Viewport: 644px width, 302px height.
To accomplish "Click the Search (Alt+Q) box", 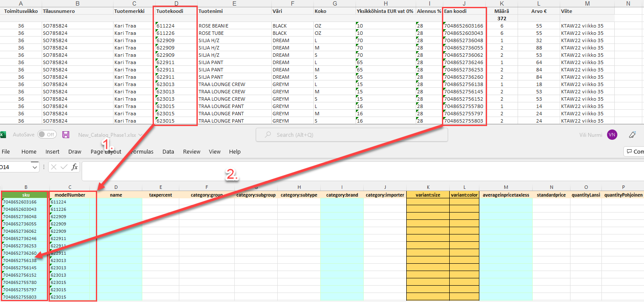I will [x=352, y=134].
